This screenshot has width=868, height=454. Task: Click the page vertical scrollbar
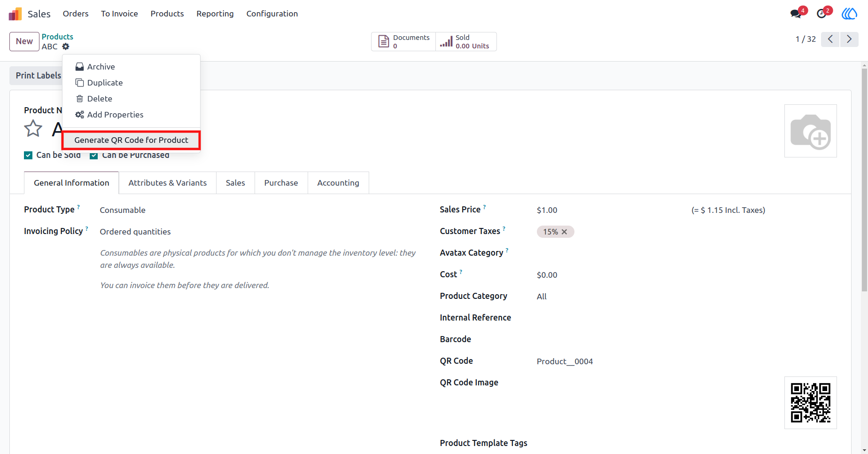coord(864,180)
